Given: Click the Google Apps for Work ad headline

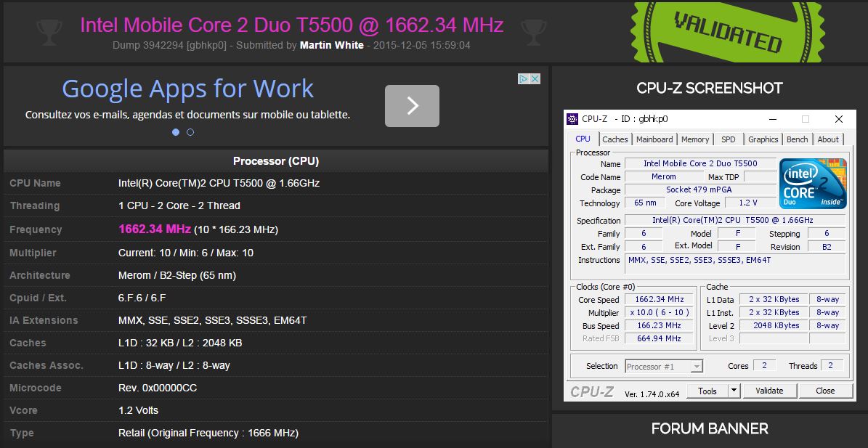Looking at the screenshot, I should 187,89.
